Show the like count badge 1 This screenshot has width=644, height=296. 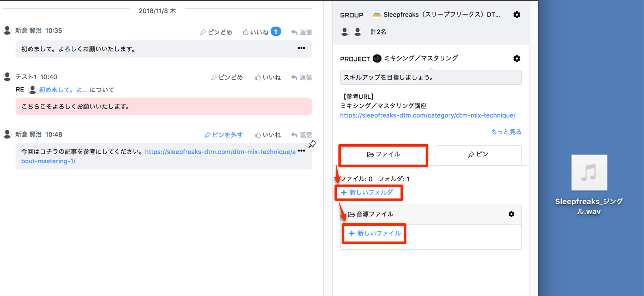point(276,32)
